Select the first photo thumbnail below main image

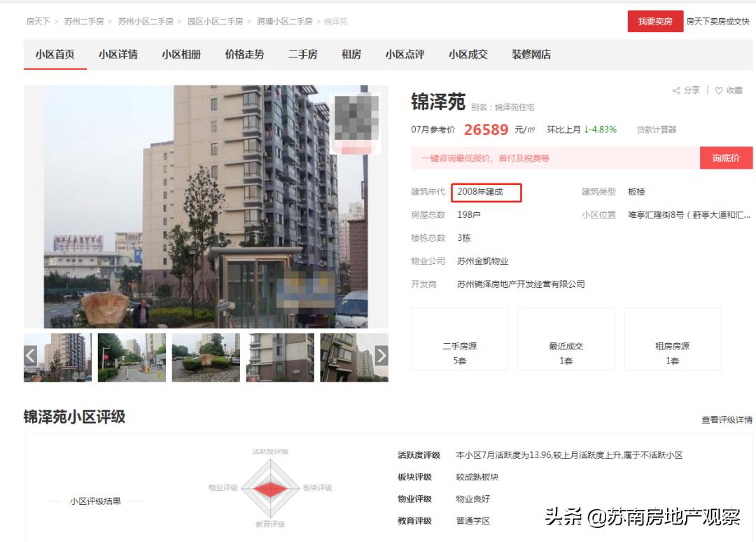[57, 356]
